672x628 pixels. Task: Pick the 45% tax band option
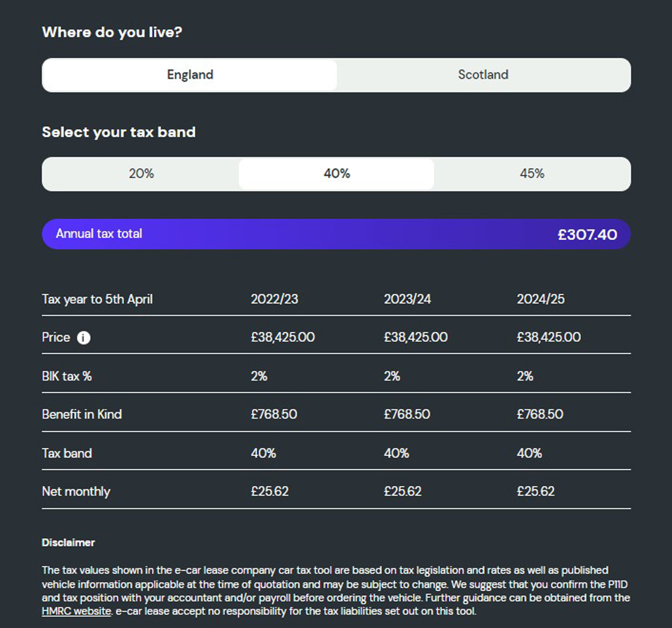(x=532, y=174)
